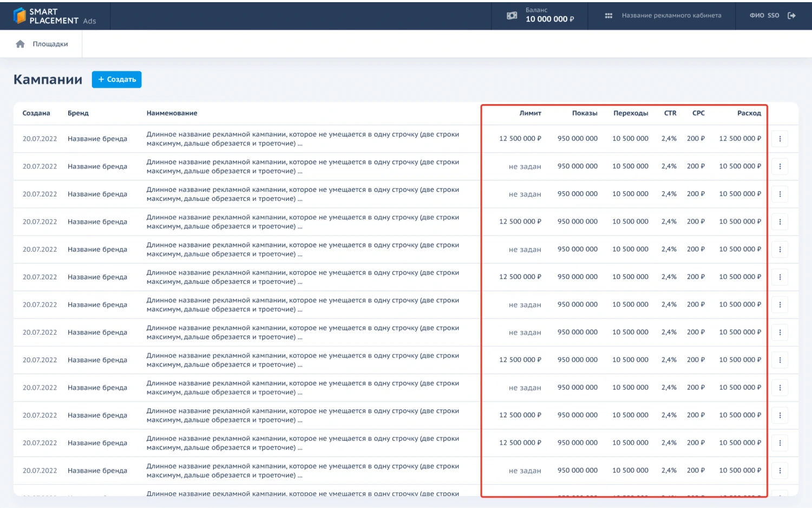
Task: Open three-dot menu of second campaign row
Action: tap(780, 166)
